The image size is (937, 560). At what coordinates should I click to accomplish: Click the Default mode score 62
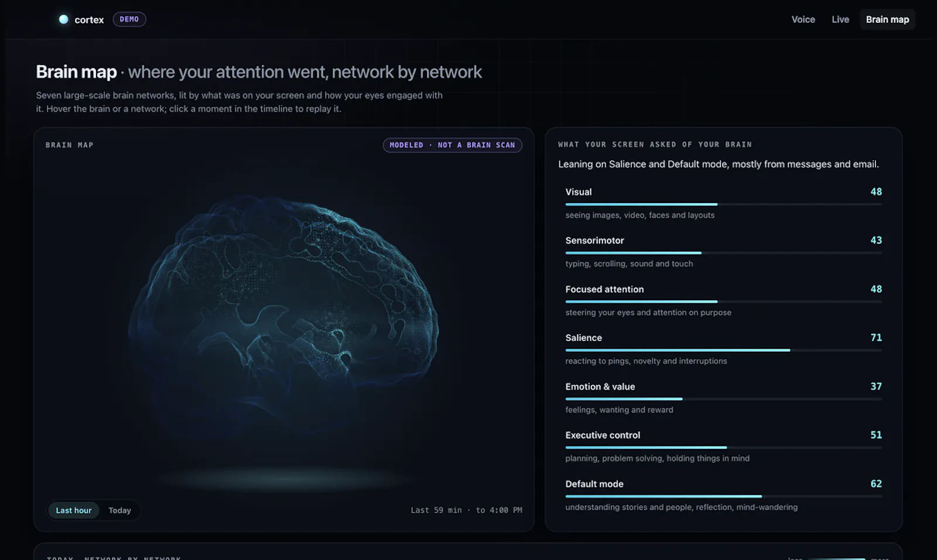point(876,484)
